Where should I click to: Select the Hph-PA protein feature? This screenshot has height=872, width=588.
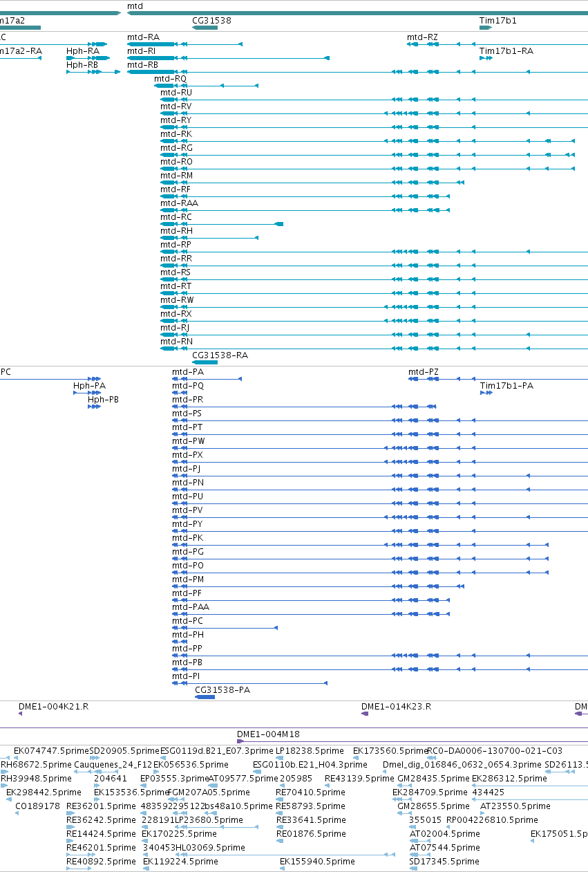[89, 385]
